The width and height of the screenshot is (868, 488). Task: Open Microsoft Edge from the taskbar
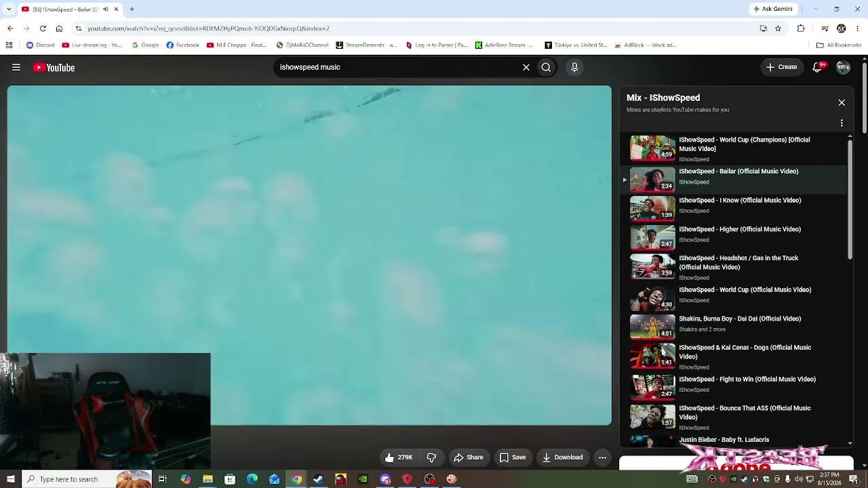coord(252,479)
